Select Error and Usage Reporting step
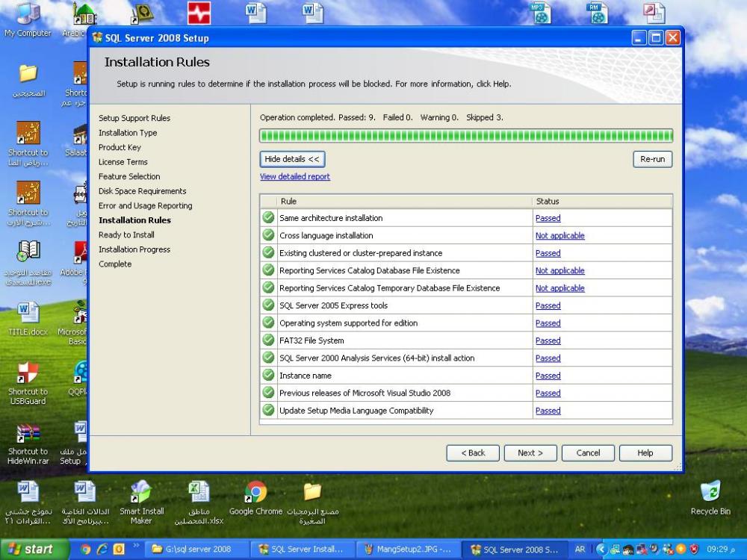Image resolution: width=747 pixels, height=560 pixels. click(x=146, y=206)
